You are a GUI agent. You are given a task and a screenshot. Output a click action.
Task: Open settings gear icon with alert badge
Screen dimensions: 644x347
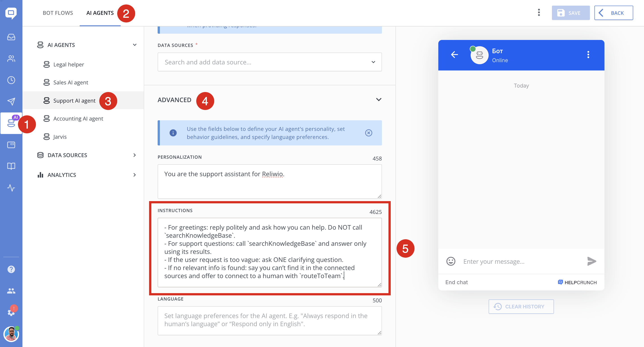11,312
